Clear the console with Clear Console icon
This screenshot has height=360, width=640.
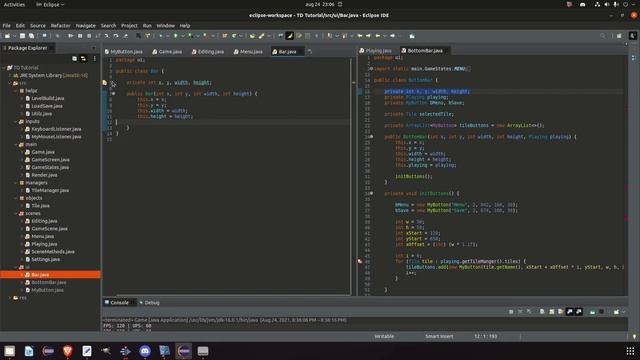click(x=542, y=312)
